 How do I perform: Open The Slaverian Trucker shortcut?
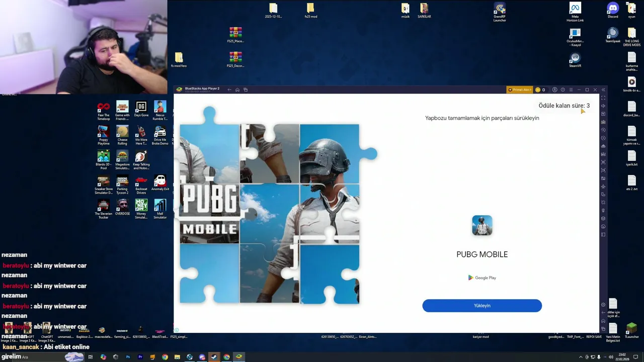(x=103, y=210)
